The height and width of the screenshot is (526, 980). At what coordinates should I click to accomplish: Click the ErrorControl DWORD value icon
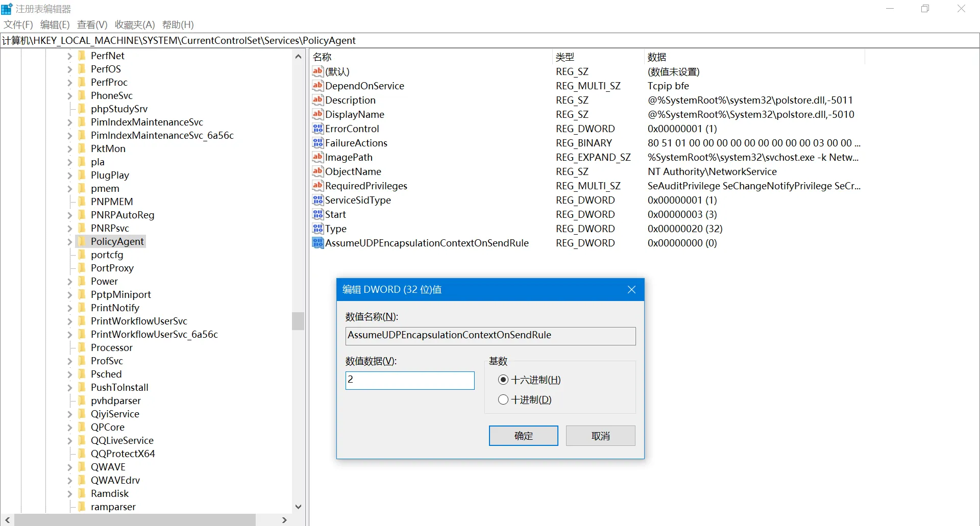click(317, 129)
